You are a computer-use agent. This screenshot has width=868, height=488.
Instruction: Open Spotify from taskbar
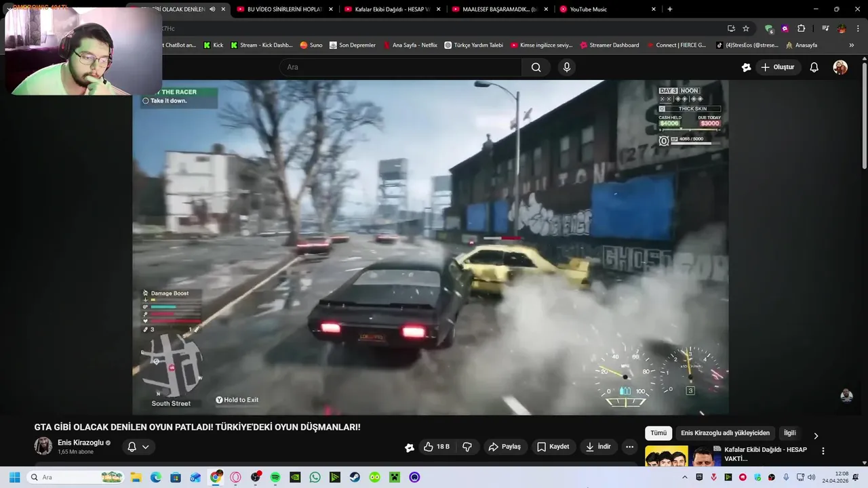point(275,477)
